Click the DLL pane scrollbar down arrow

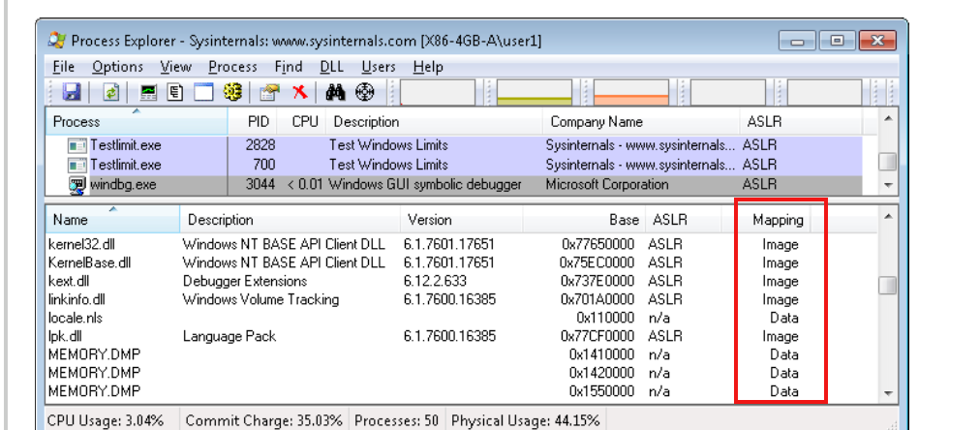pyautogui.click(x=887, y=393)
